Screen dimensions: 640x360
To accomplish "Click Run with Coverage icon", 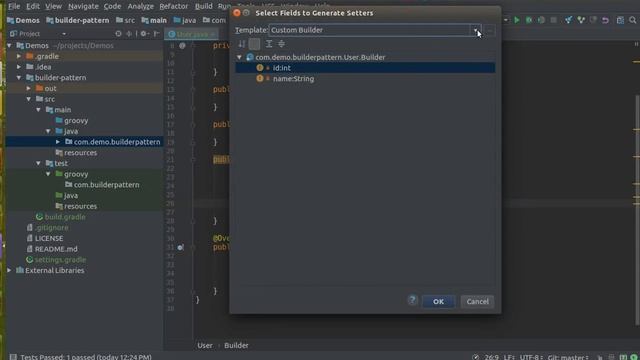I will (541, 20).
